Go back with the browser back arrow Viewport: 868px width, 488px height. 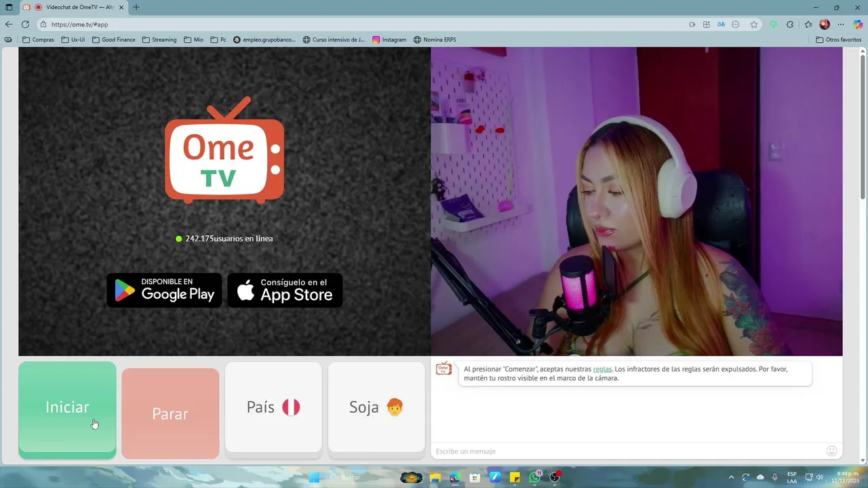pyautogui.click(x=9, y=24)
